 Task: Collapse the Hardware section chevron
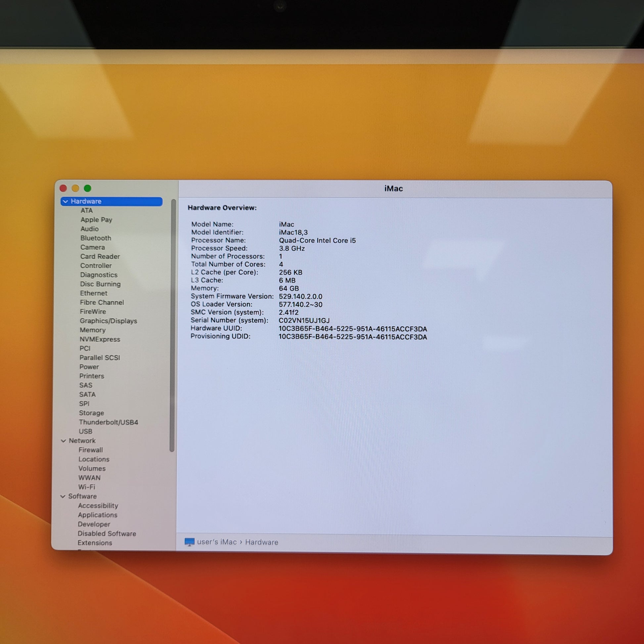click(x=65, y=201)
